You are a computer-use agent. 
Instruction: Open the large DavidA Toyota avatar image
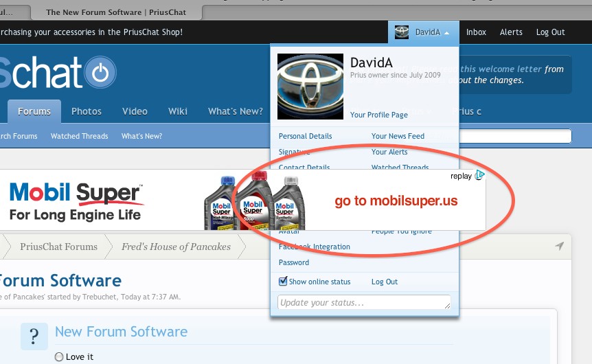[x=310, y=87]
